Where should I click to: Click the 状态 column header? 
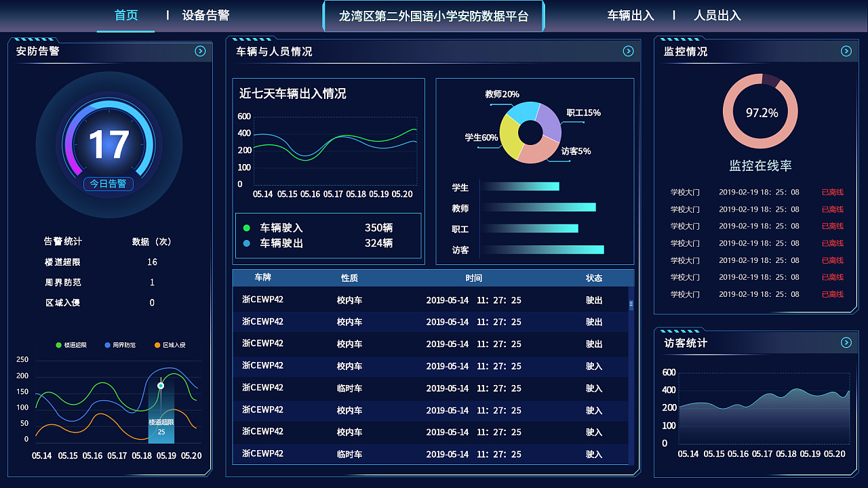[594, 278]
